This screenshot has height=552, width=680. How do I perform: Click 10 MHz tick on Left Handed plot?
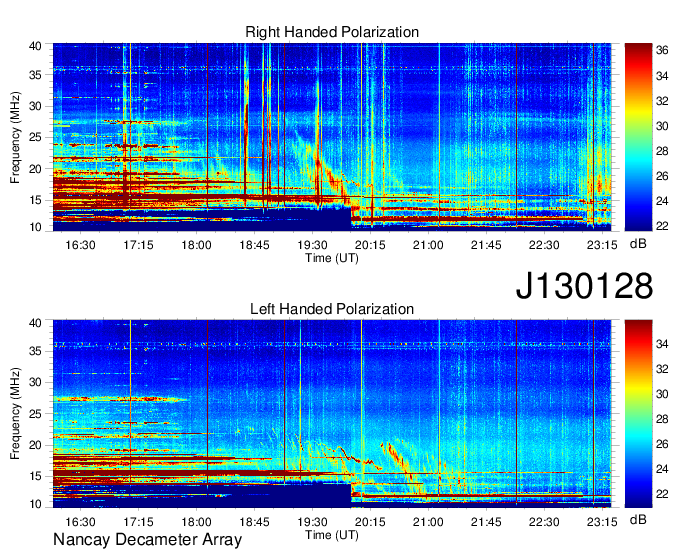pos(35,504)
